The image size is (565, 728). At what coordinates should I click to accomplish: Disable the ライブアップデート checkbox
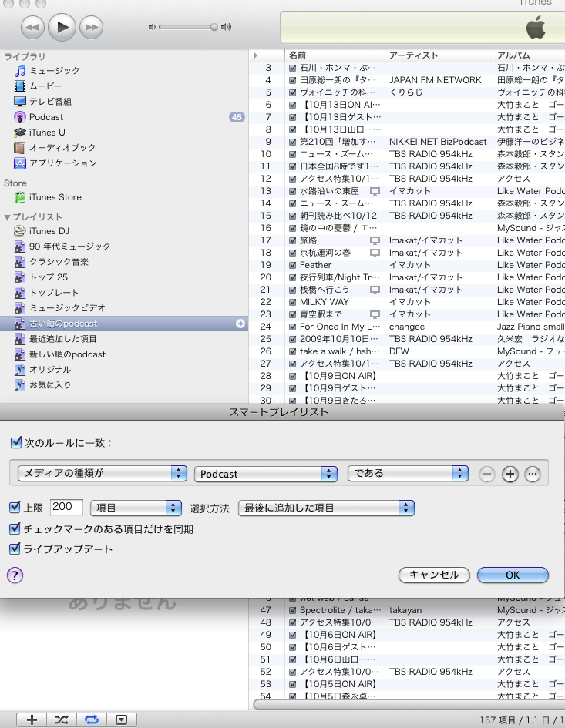(15, 549)
